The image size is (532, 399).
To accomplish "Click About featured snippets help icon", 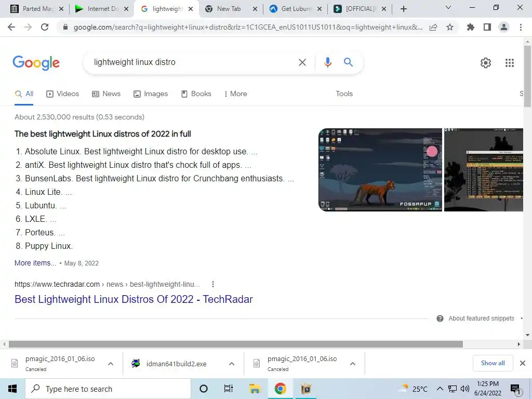I will click(440, 318).
